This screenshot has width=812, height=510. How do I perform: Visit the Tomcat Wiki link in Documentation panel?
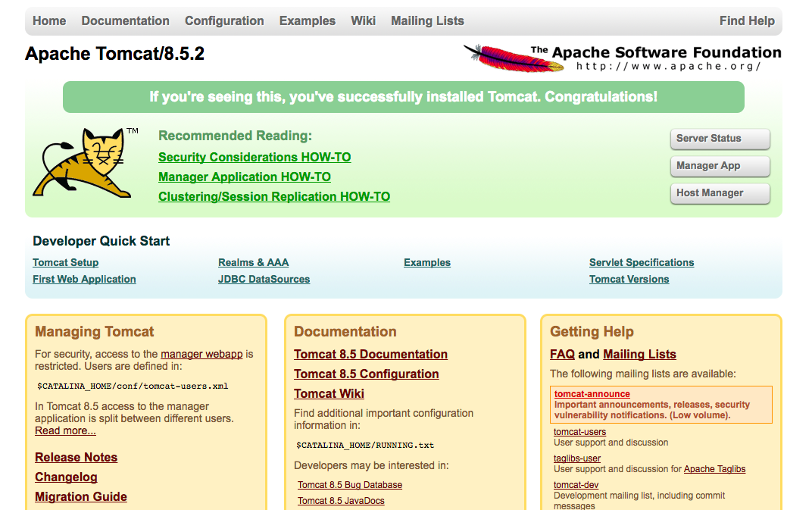pos(329,393)
